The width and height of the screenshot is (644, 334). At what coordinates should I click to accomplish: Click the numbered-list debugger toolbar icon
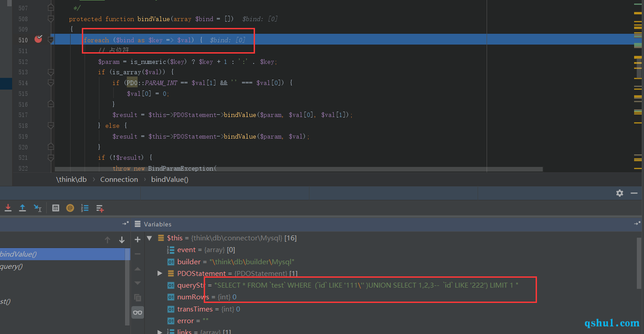(x=85, y=208)
